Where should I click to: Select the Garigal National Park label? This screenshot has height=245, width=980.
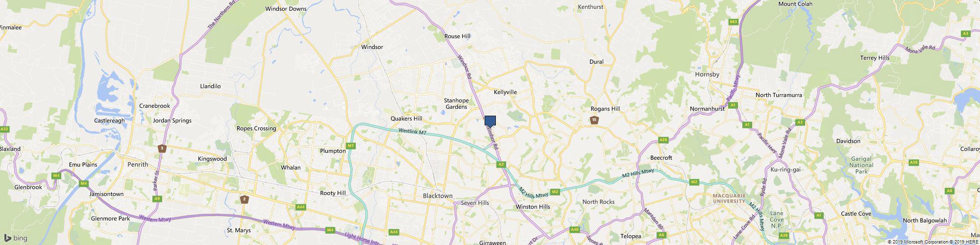tap(861, 166)
